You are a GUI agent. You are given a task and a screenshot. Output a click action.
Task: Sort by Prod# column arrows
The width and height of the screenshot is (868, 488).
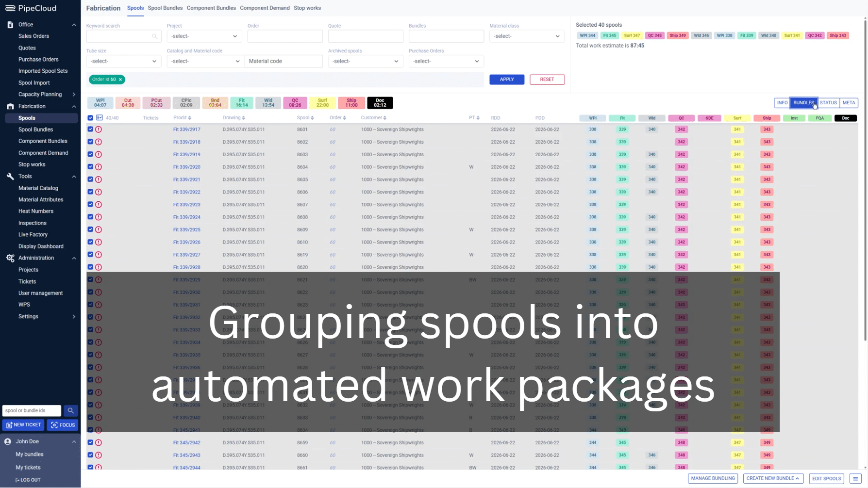(x=190, y=118)
